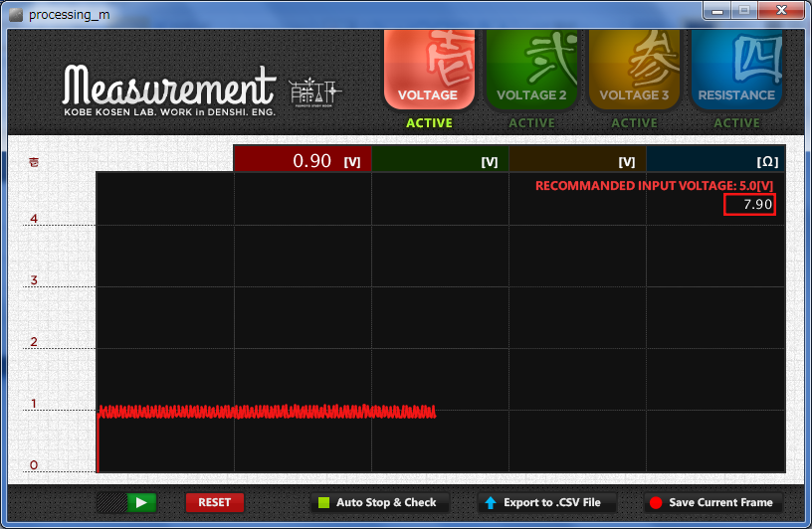The image size is (812, 529).
Task: Click the y-axis label 1
Action: pos(34,404)
